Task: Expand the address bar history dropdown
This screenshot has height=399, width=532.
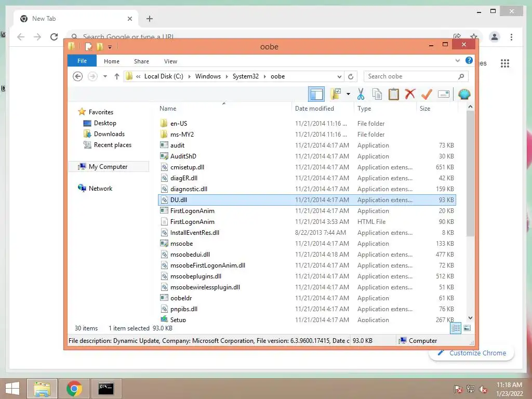Action: (339, 77)
